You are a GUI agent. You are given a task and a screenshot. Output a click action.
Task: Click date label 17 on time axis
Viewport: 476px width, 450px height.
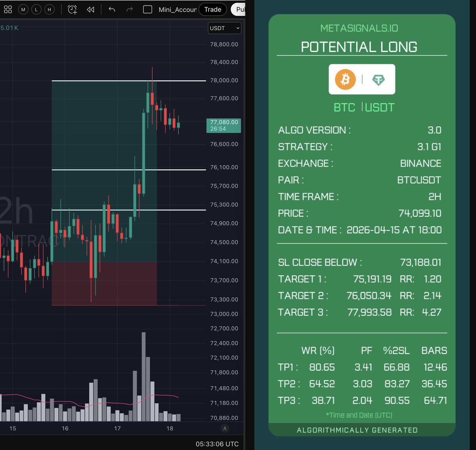tap(117, 428)
